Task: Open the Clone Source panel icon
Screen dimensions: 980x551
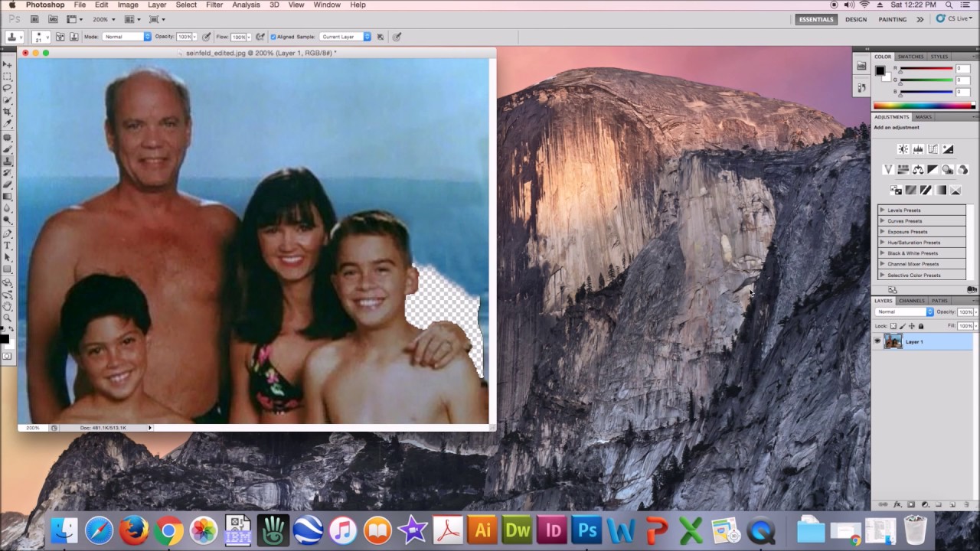Action: (x=73, y=37)
